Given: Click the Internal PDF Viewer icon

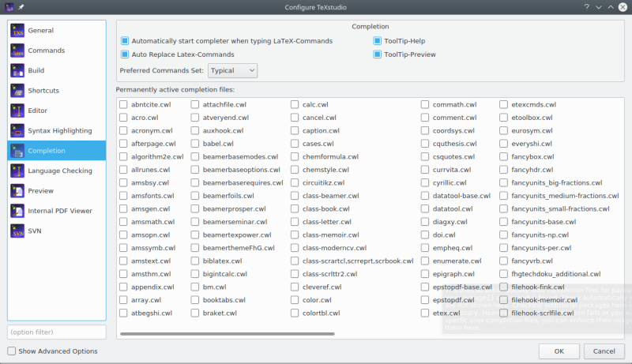Looking at the screenshot, I should (x=17, y=211).
